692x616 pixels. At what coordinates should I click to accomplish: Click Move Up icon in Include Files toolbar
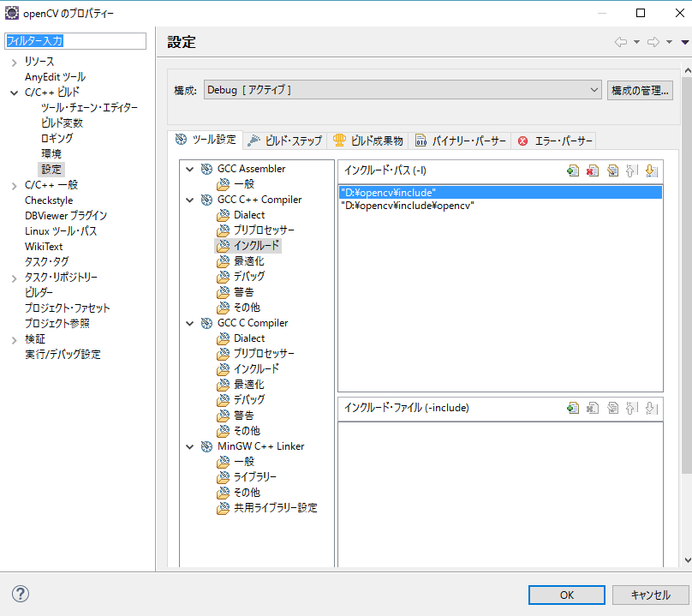click(632, 408)
